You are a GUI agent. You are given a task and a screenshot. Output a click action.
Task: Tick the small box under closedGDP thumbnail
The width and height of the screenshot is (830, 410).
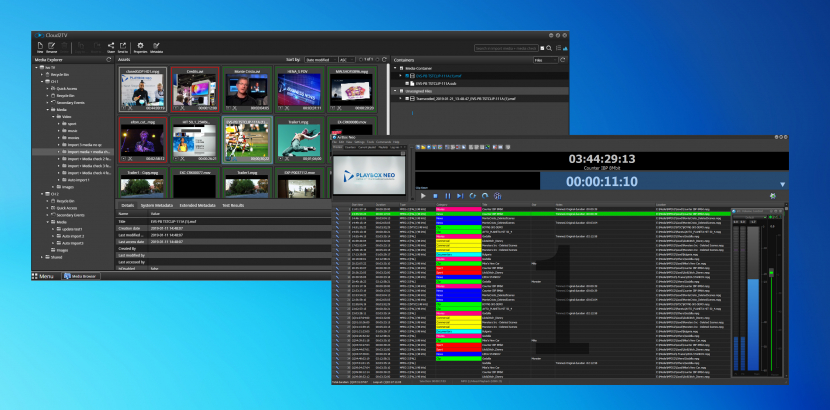[124, 108]
